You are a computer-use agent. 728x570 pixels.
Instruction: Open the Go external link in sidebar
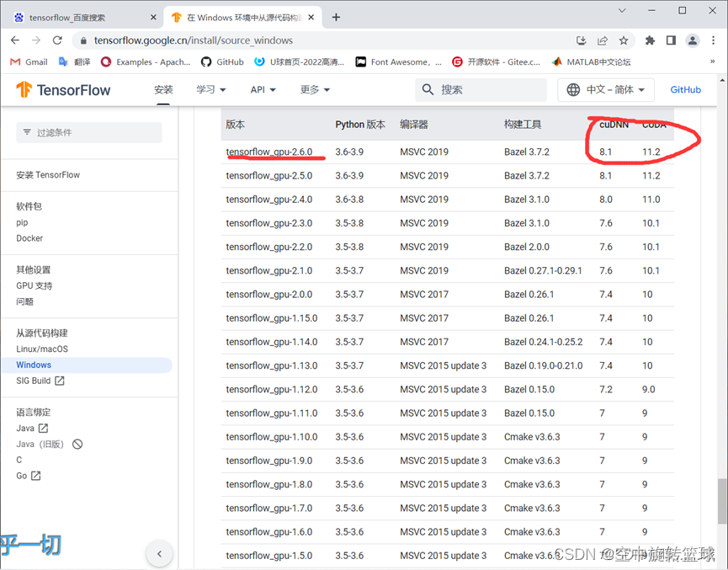pyautogui.click(x=29, y=476)
